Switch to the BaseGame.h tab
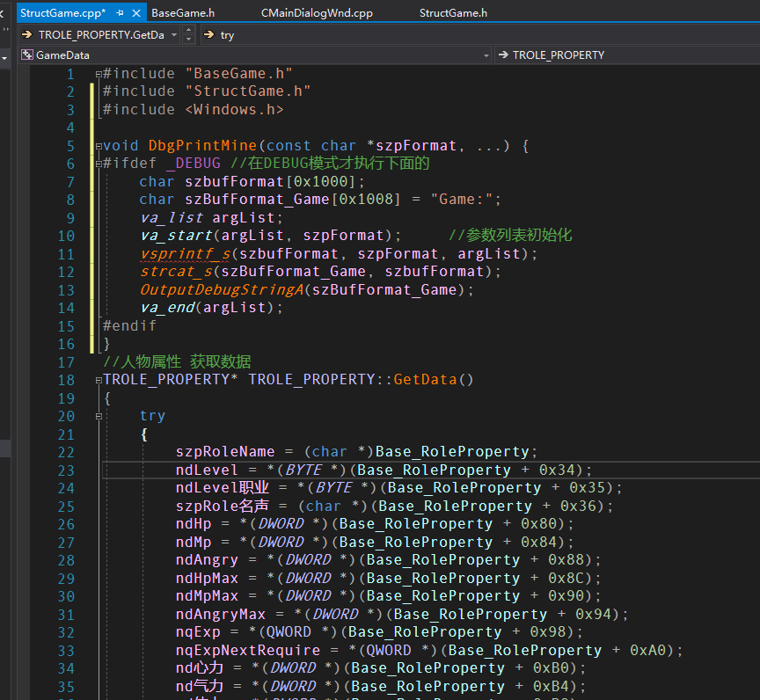The height and width of the screenshot is (700, 760). 183,13
